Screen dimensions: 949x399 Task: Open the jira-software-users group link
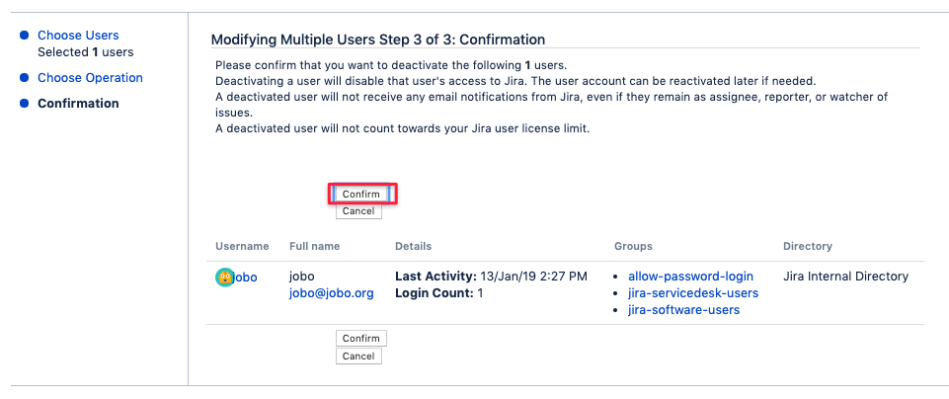pos(684,310)
